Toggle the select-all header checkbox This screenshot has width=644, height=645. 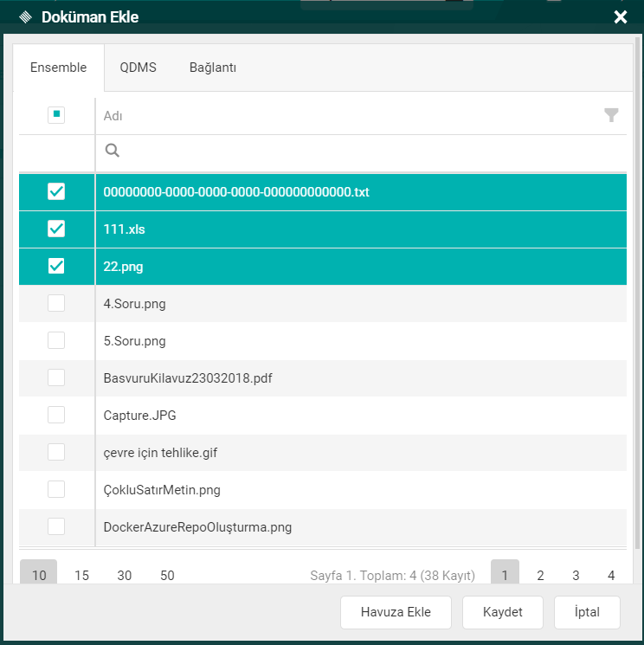[56, 115]
